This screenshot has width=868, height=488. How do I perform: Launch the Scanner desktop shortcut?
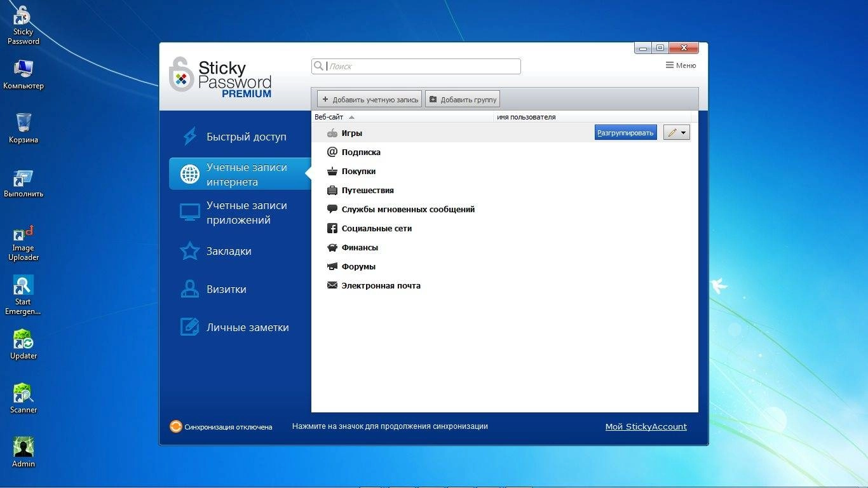24,398
